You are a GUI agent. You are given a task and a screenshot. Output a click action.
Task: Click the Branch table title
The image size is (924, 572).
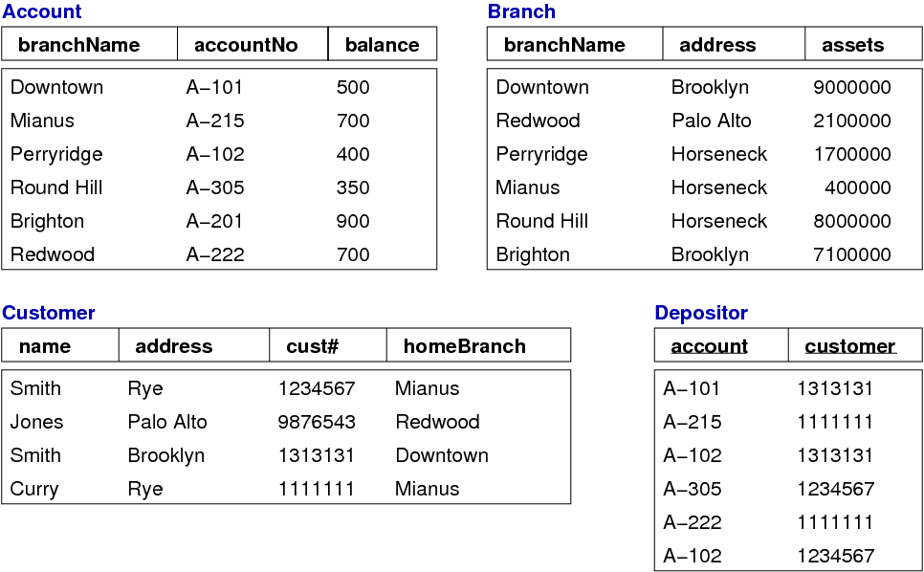[521, 12]
